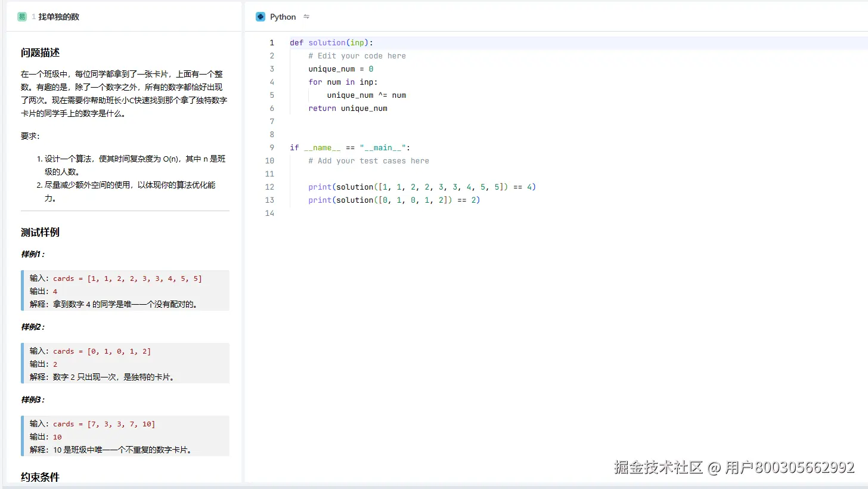Click the line unique_num ^= num

pyautogui.click(x=367, y=95)
